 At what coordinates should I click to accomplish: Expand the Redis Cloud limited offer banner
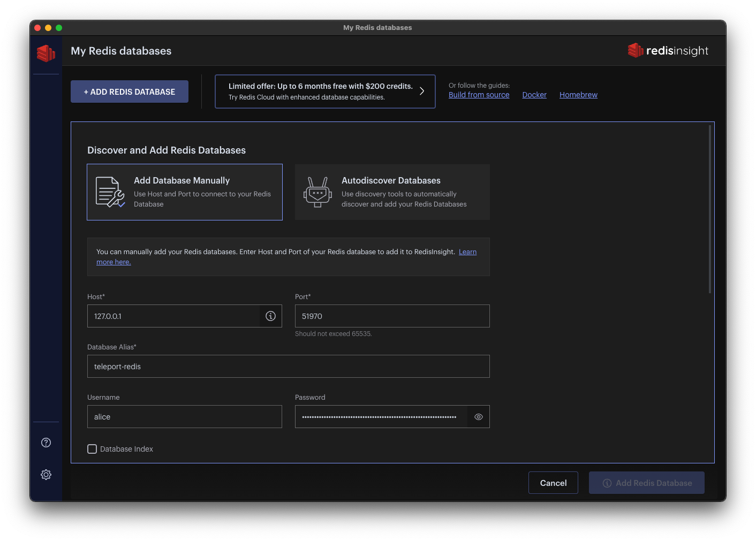(x=325, y=91)
